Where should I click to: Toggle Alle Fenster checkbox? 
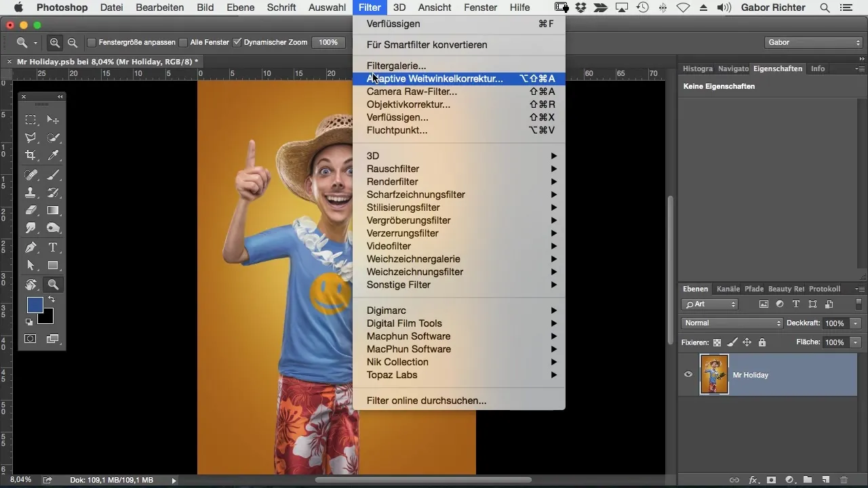point(183,42)
